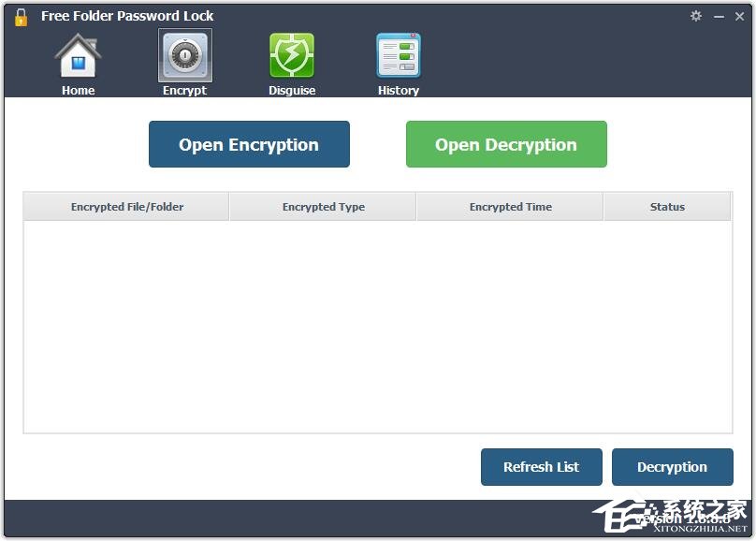The width and height of the screenshot is (756, 541).
Task: Switch to the Disguise tab label
Action: pyautogui.click(x=292, y=90)
